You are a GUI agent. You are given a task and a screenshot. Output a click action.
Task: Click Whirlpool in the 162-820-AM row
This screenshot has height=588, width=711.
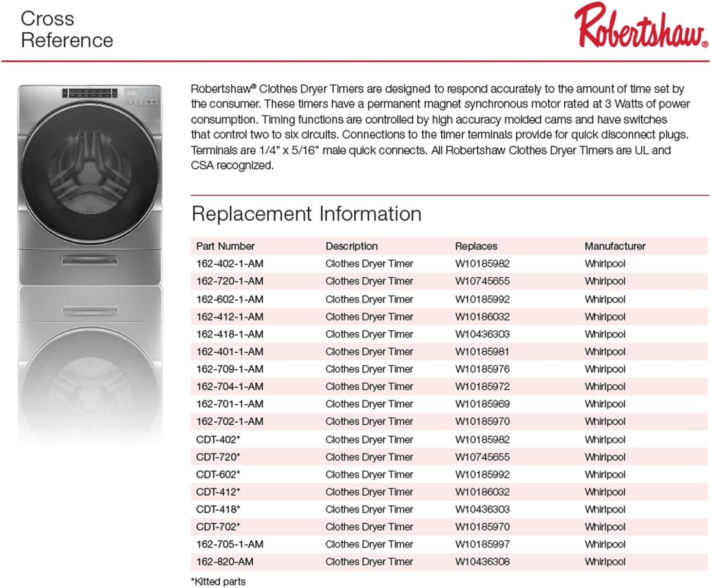pyautogui.click(x=605, y=562)
